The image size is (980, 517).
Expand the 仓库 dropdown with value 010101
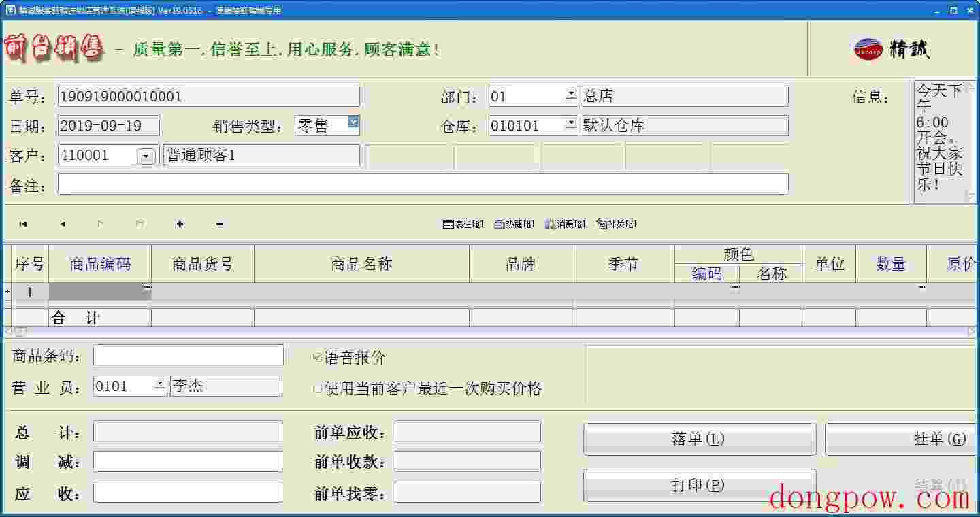coord(572,125)
